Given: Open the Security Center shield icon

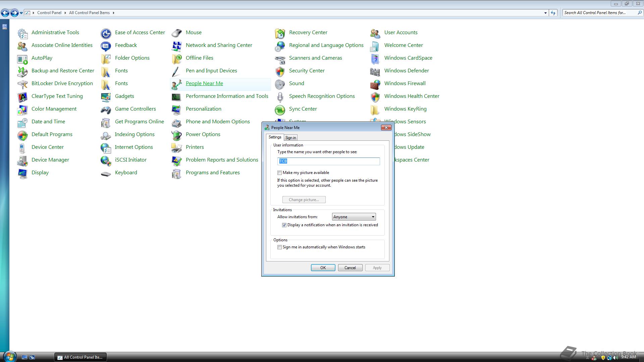Looking at the screenshot, I should click(x=280, y=71).
